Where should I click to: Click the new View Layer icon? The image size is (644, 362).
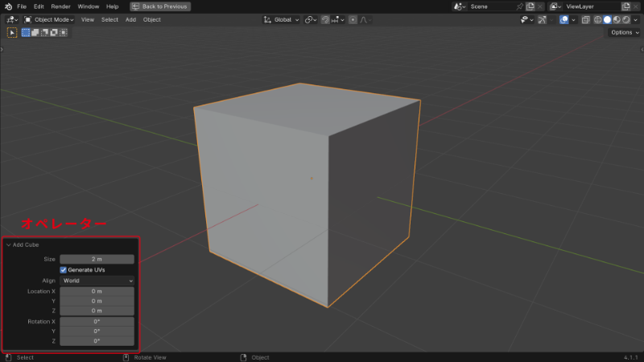(x=625, y=6)
